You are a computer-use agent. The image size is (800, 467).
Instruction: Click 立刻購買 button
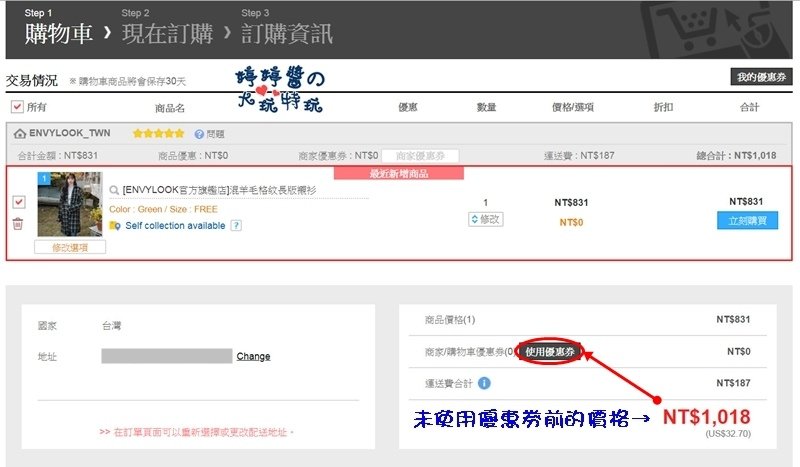[x=747, y=220]
